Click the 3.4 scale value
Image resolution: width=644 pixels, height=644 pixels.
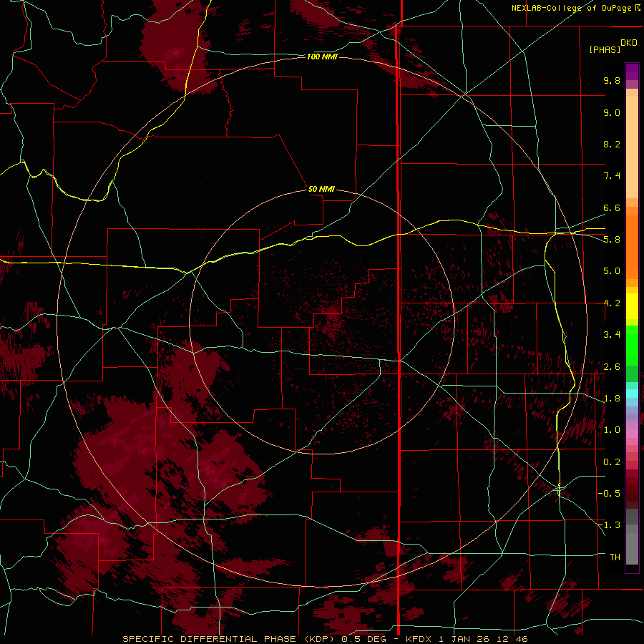(x=612, y=335)
